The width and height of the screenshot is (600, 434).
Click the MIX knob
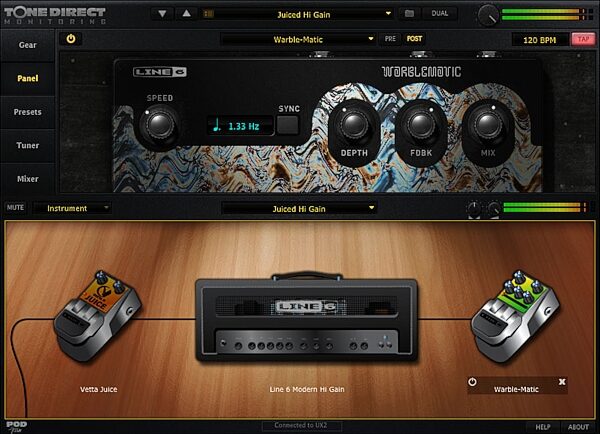coord(488,124)
